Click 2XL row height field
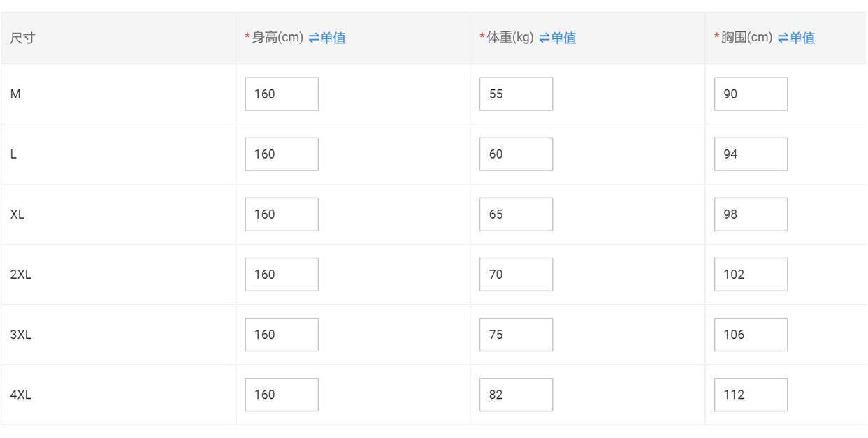 click(282, 274)
